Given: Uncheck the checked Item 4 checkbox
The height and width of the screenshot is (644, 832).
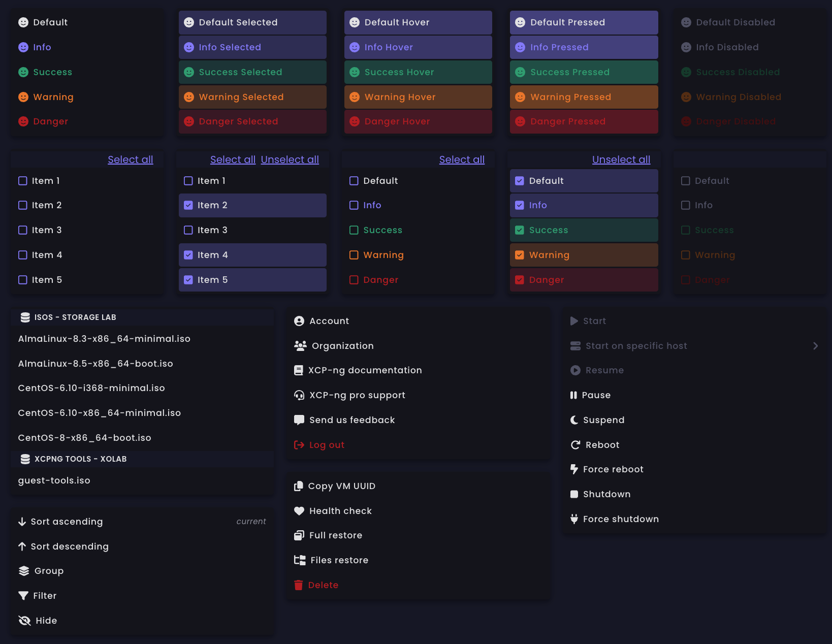Looking at the screenshot, I should pyautogui.click(x=188, y=255).
